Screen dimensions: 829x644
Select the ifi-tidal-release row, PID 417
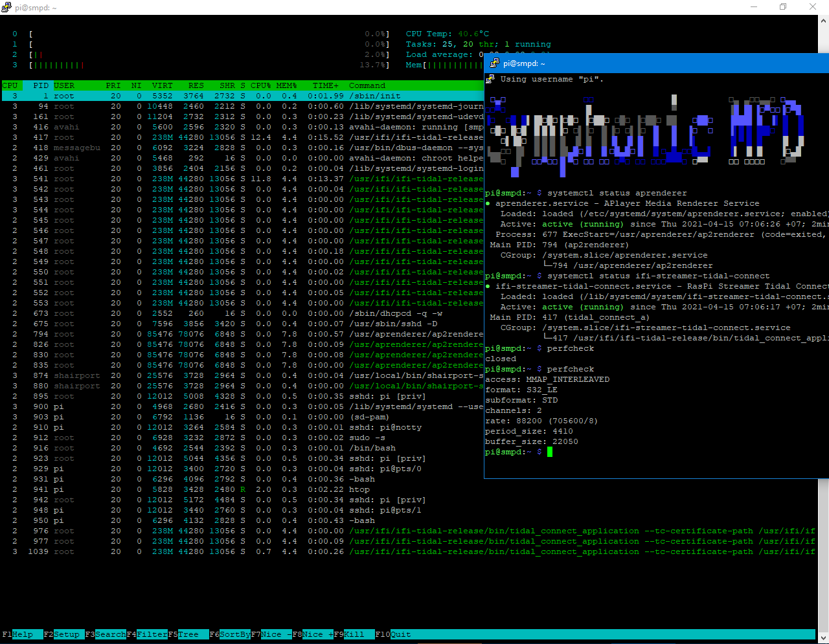(x=243, y=137)
